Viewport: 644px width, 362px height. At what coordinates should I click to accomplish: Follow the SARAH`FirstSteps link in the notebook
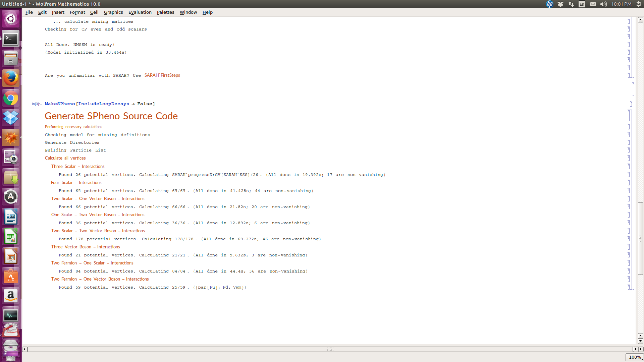tap(162, 75)
